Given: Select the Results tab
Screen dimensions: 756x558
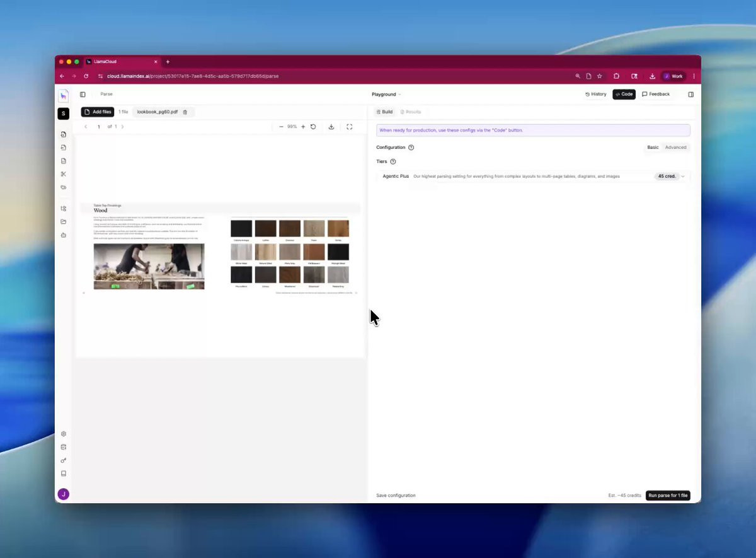Looking at the screenshot, I should 410,112.
